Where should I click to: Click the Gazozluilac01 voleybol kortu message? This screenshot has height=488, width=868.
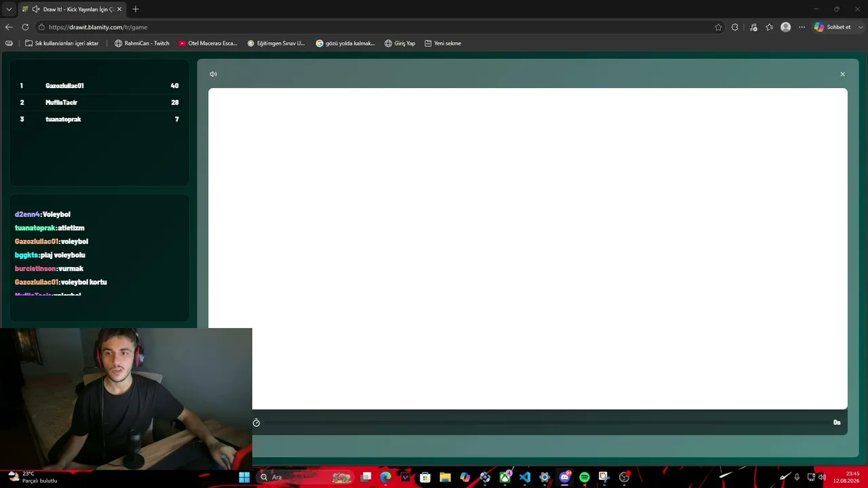pyautogui.click(x=61, y=282)
